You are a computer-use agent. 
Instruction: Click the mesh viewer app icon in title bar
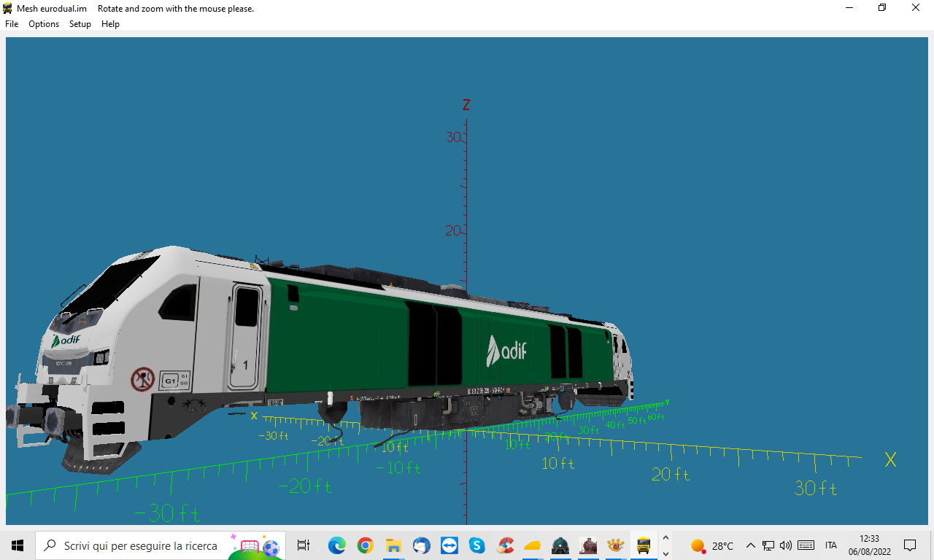point(8,9)
